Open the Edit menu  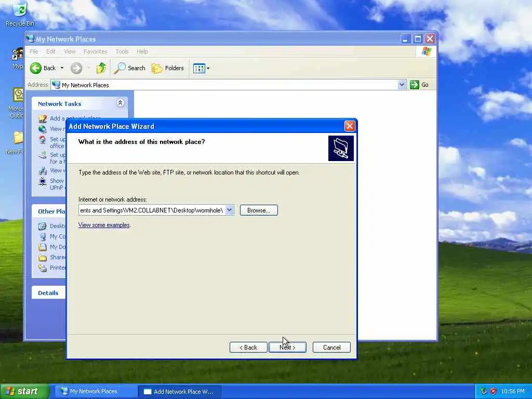click(x=51, y=51)
